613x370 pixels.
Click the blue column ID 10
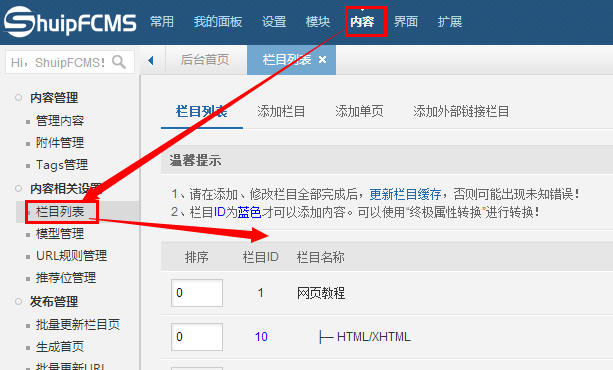click(261, 337)
